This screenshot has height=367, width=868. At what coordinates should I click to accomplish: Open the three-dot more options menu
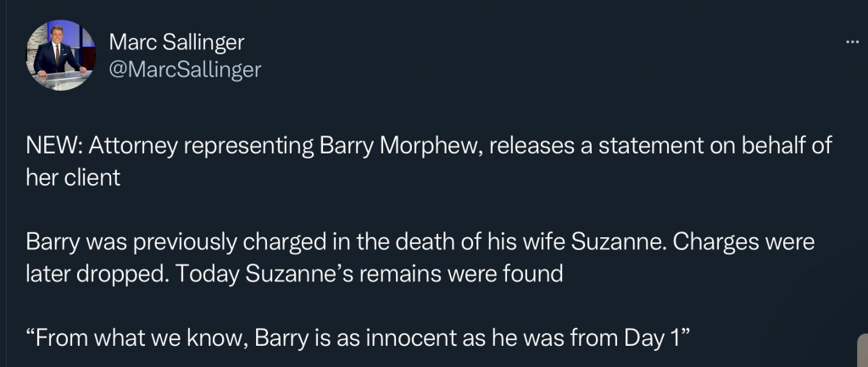click(853, 42)
